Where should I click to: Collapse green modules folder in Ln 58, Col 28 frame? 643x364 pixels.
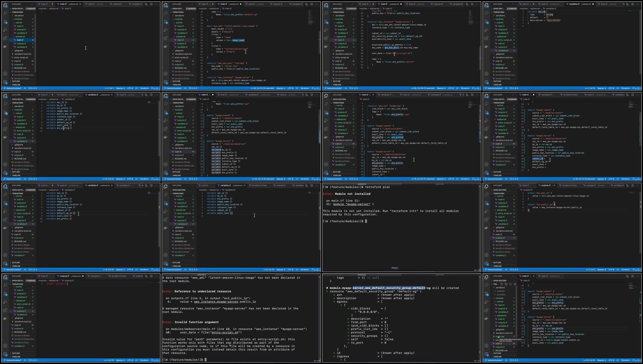click(339, 19)
